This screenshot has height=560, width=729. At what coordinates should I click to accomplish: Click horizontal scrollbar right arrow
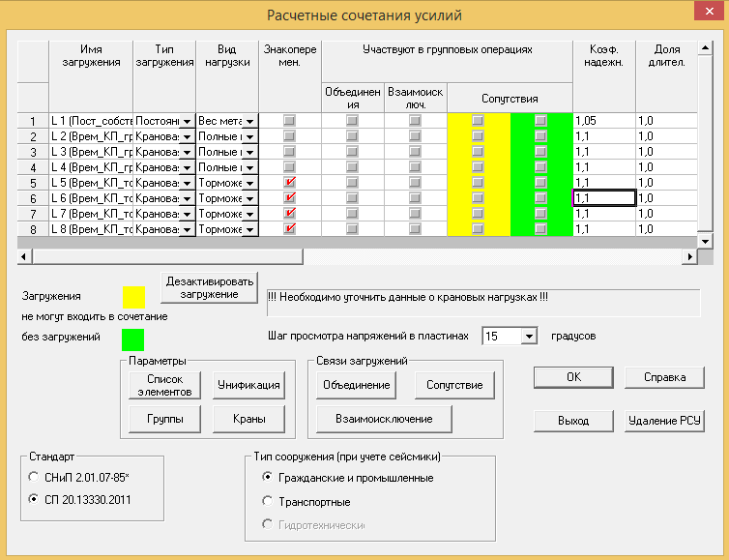[689, 256]
